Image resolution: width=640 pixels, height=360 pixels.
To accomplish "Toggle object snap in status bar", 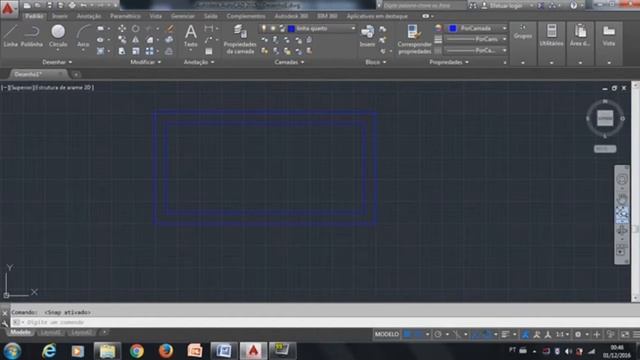I will [x=487, y=334].
